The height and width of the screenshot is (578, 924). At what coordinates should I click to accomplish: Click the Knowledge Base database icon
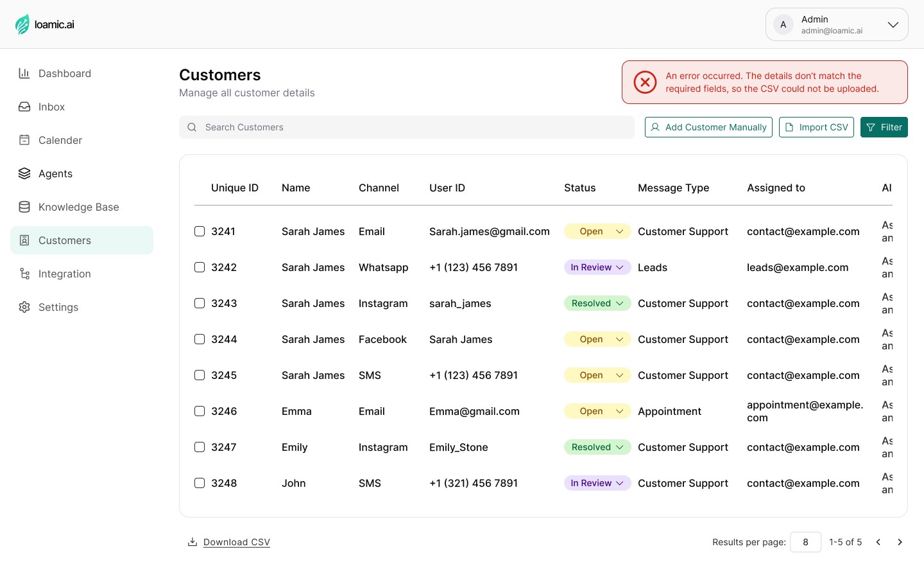(24, 207)
